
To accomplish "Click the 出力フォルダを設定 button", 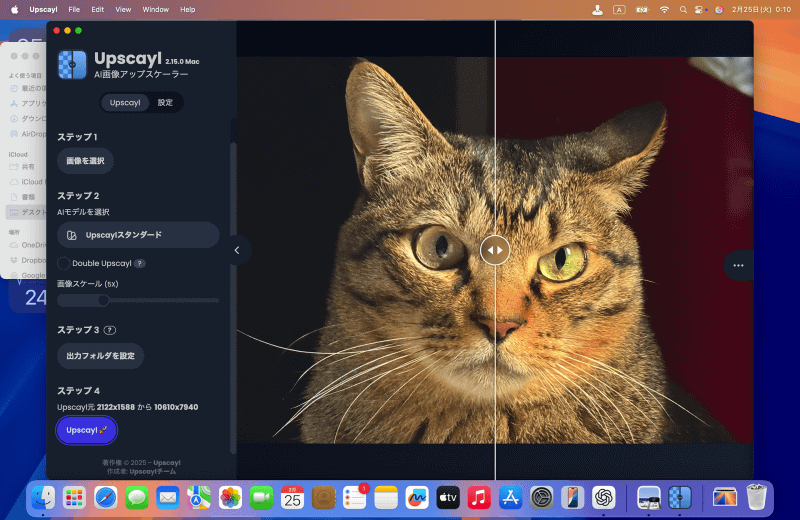I will click(101, 356).
